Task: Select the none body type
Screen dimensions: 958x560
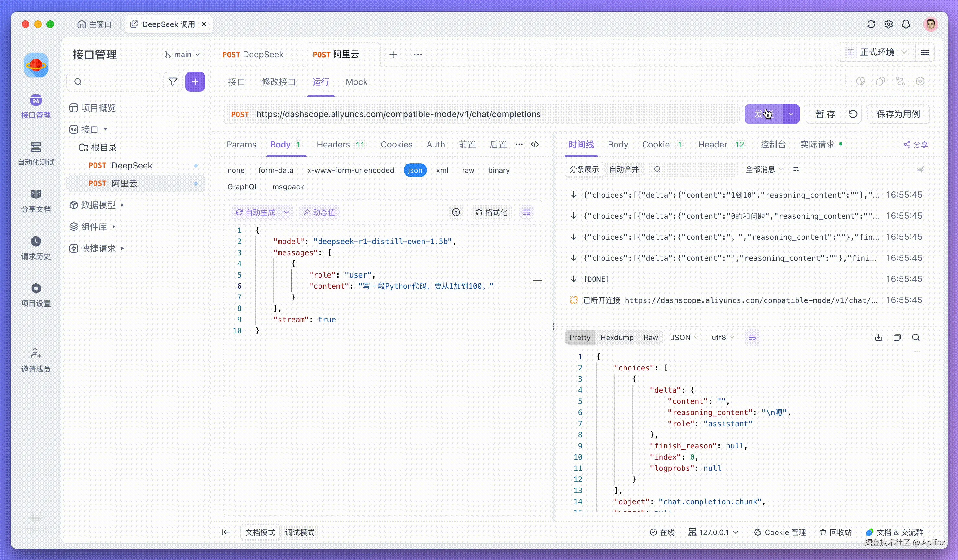Action: [236, 170]
